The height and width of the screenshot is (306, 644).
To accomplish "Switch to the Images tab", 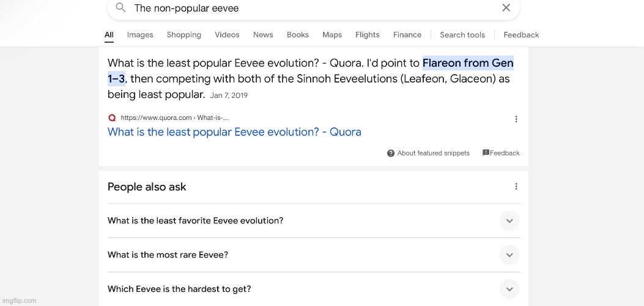I will click(140, 35).
